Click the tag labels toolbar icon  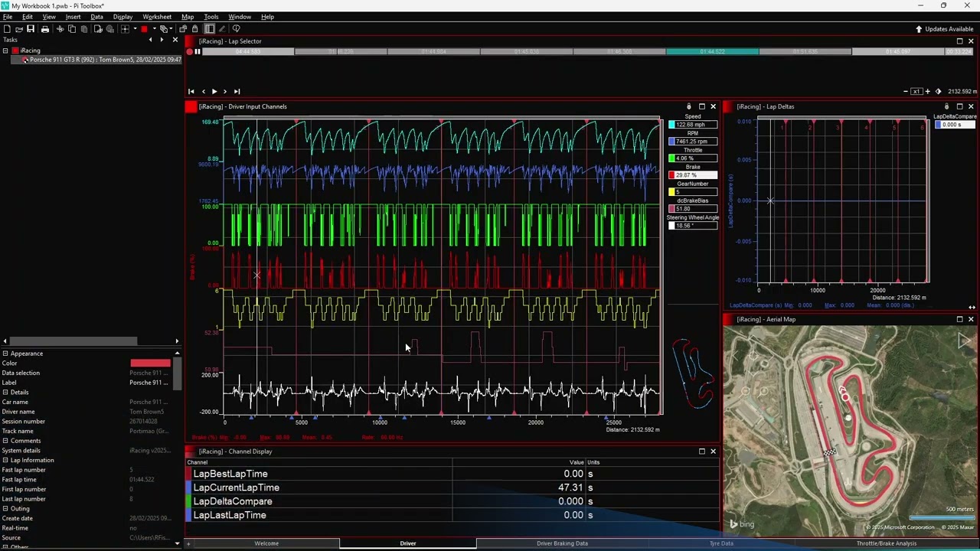tap(164, 29)
